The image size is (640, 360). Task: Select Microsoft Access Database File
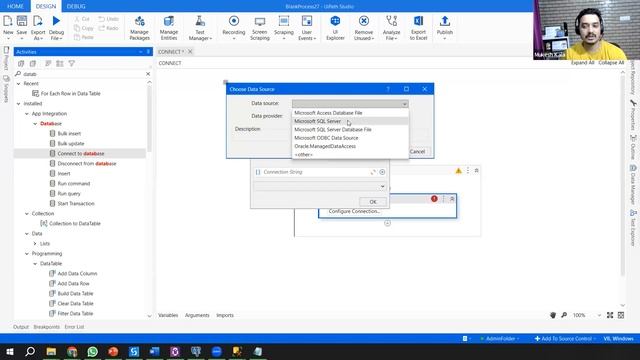click(350, 113)
